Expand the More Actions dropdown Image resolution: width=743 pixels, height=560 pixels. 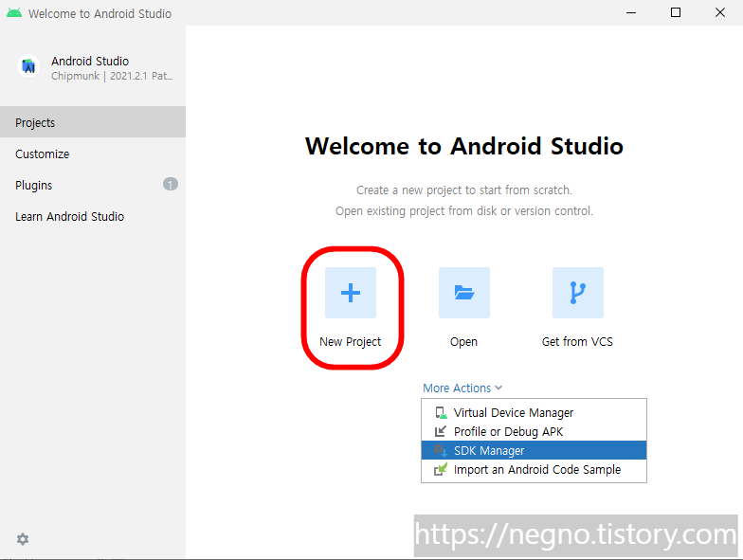tap(462, 388)
